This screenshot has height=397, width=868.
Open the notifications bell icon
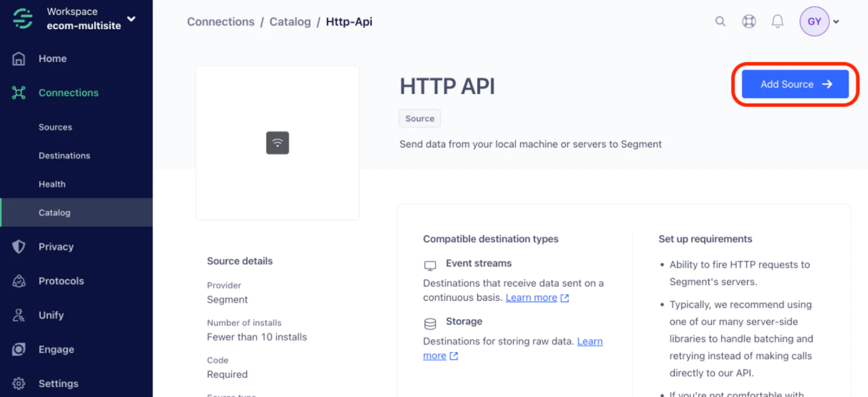coord(777,22)
